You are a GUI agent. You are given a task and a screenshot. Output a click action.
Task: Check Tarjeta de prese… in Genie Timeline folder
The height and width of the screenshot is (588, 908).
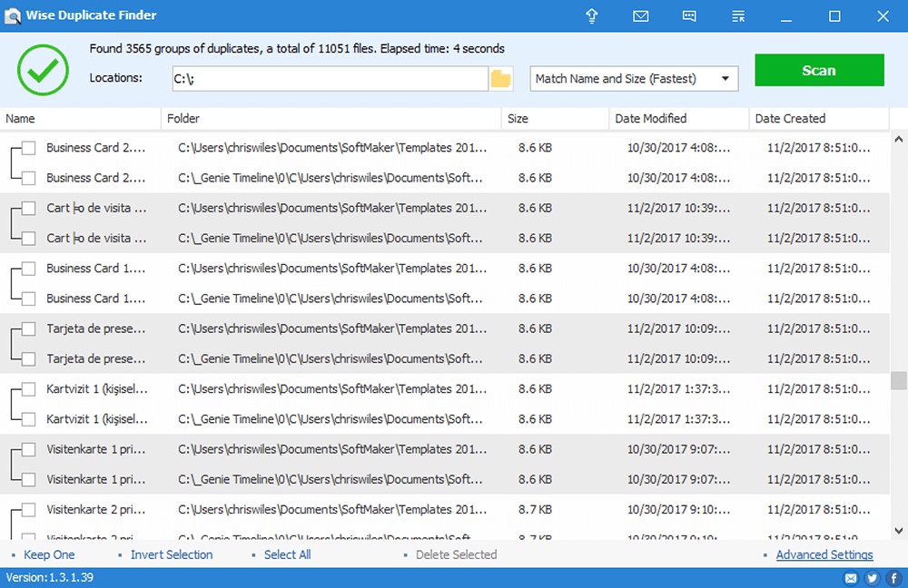[x=28, y=358]
